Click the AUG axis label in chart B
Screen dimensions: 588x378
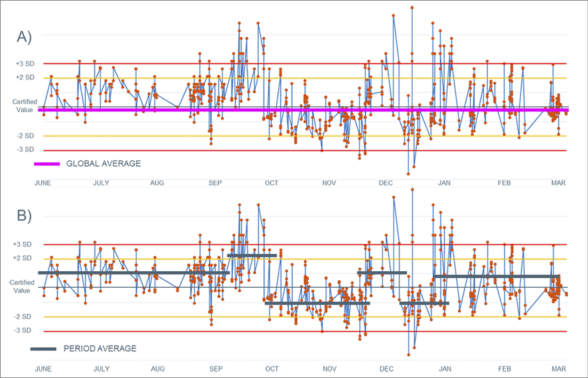(x=157, y=369)
